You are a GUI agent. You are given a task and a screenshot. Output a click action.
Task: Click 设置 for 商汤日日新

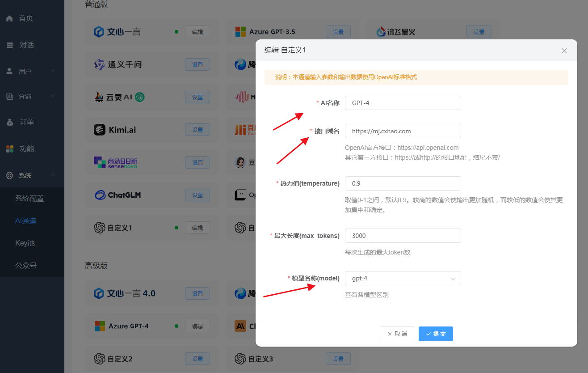(197, 162)
